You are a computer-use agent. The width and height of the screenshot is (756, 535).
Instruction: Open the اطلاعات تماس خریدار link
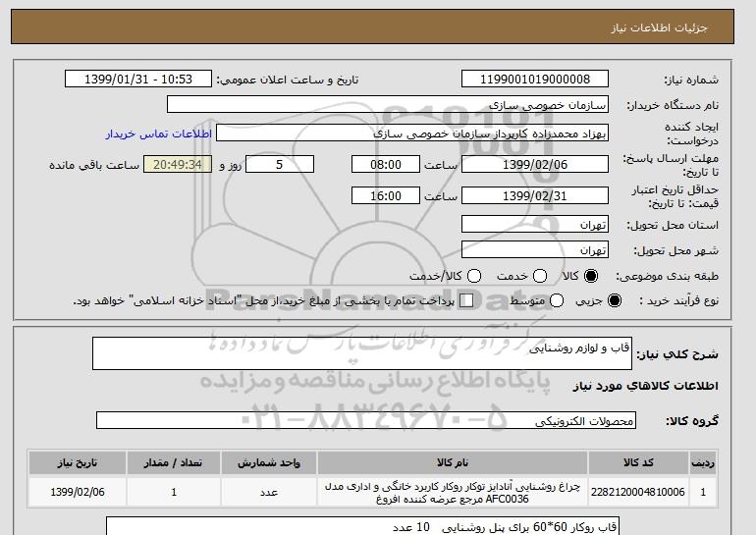coord(159,134)
